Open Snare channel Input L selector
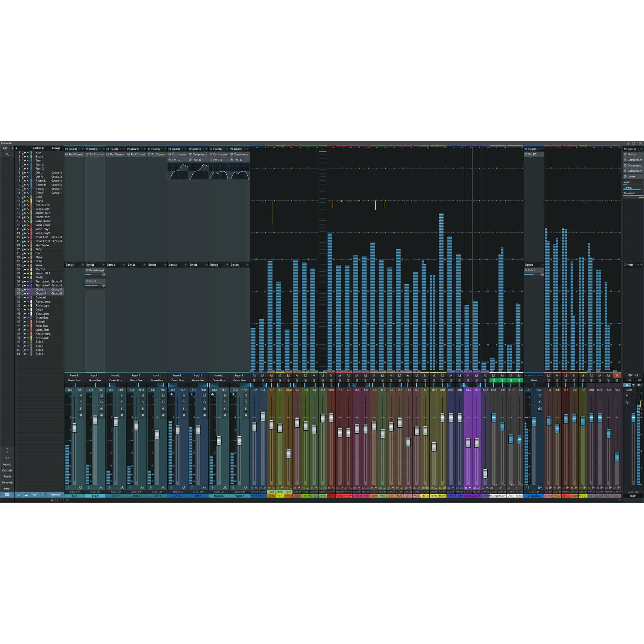 tap(95, 375)
